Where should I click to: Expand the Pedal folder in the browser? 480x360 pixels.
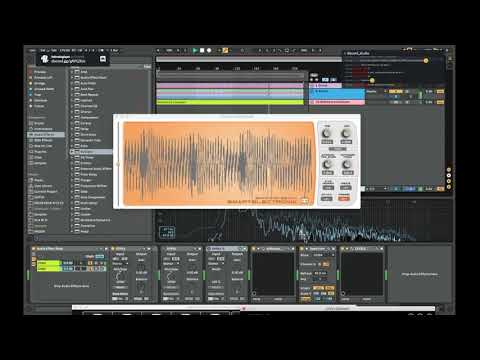click(x=72, y=231)
